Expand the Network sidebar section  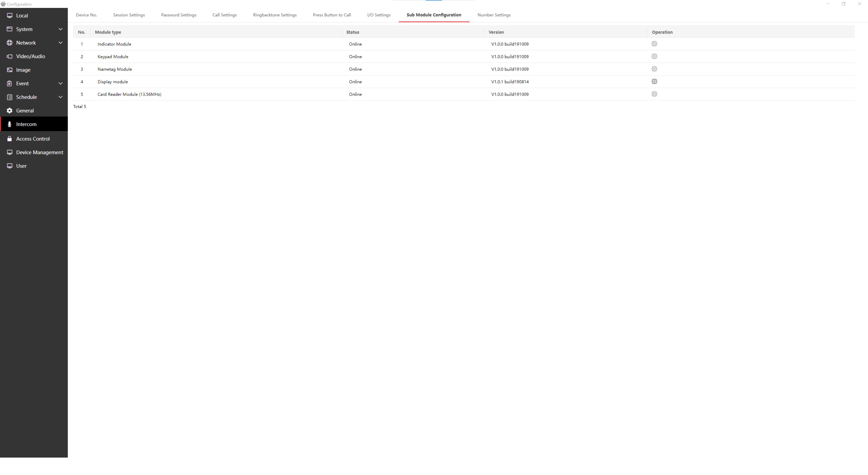[61, 43]
